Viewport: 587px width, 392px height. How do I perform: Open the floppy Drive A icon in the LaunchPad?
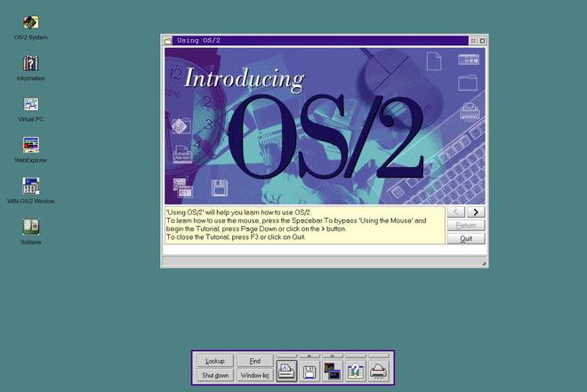(310, 372)
